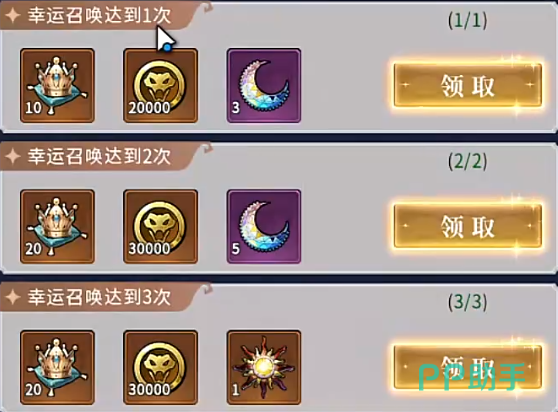The width and height of the screenshot is (558, 412).
Task: Select the 幸运召唤达到1次 task header
Action: tap(100, 16)
